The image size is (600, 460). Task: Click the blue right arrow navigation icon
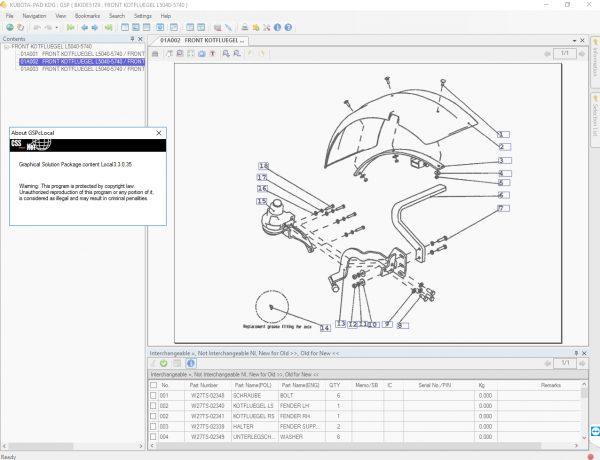click(x=95, y=27)
